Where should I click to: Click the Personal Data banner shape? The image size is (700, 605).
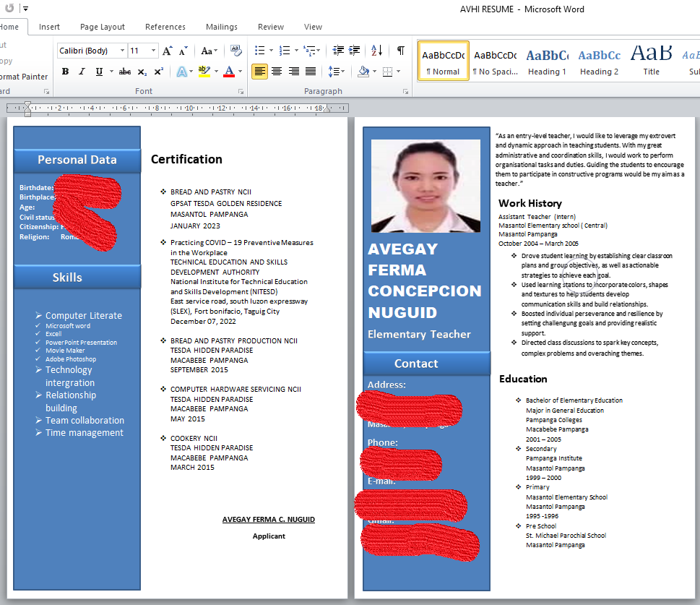coord(77,160)
